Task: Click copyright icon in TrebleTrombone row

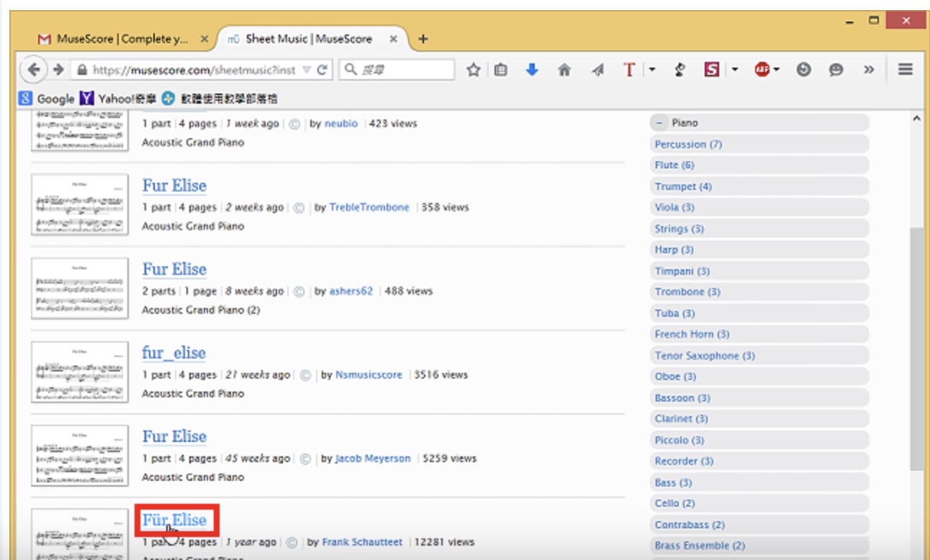Action: (299, 207)
